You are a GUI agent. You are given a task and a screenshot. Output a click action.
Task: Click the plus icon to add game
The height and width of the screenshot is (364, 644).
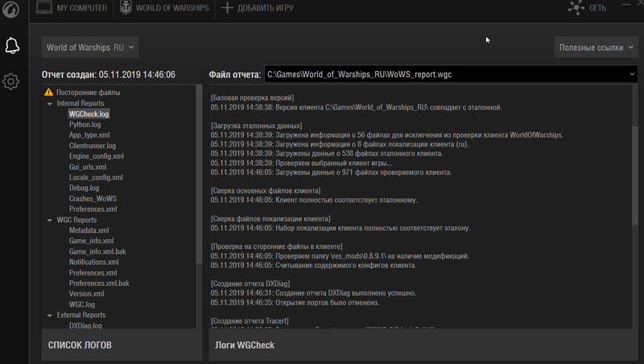227,7
